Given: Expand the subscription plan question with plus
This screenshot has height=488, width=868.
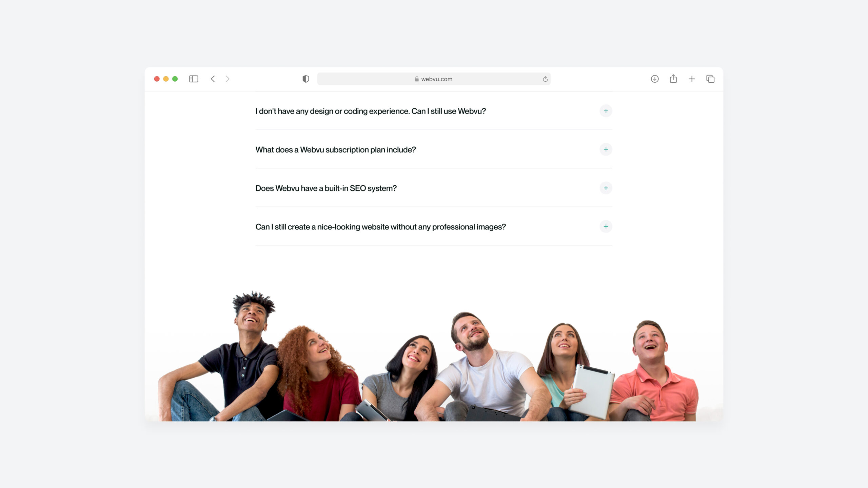Looking at the screenshot, I should point(606,149).
